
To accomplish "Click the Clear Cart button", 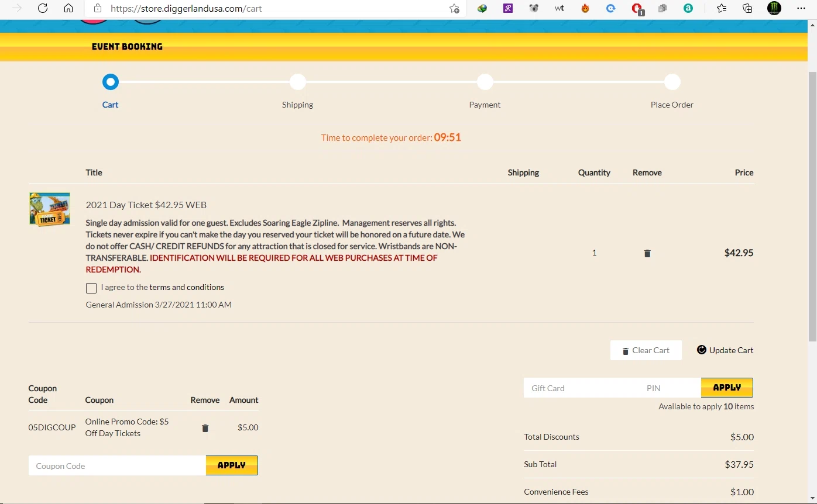I will pos(646,350).
